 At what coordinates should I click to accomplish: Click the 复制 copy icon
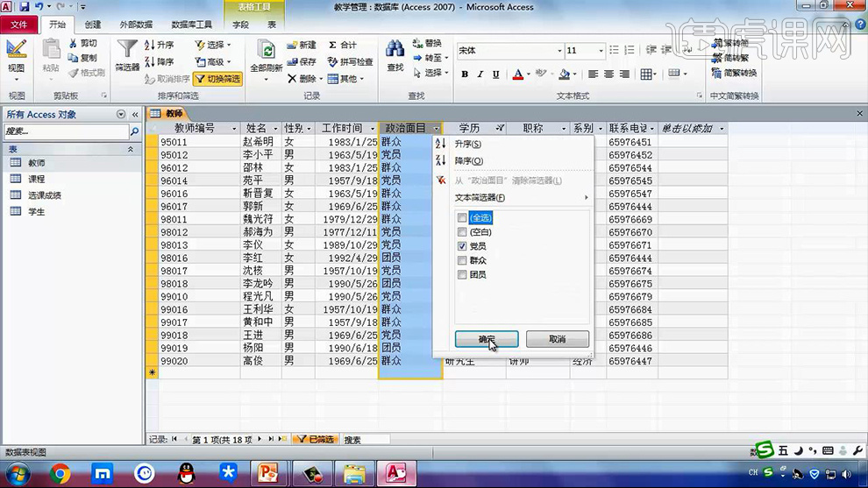pyautogui.click(x=73, y=58)
